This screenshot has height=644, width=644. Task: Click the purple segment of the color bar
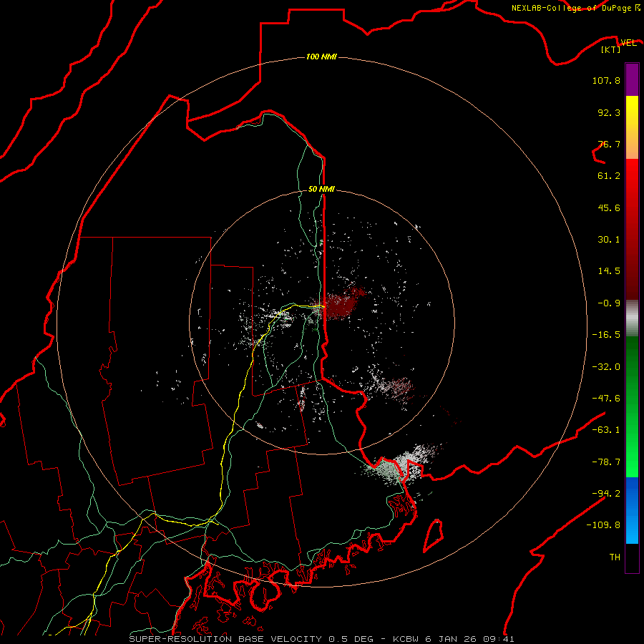(632, 80)
